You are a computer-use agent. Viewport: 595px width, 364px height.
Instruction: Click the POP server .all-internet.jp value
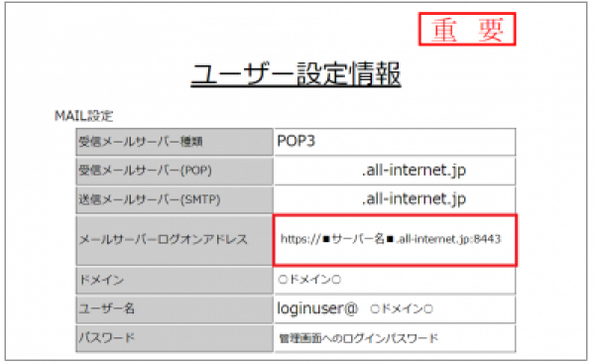414,170
